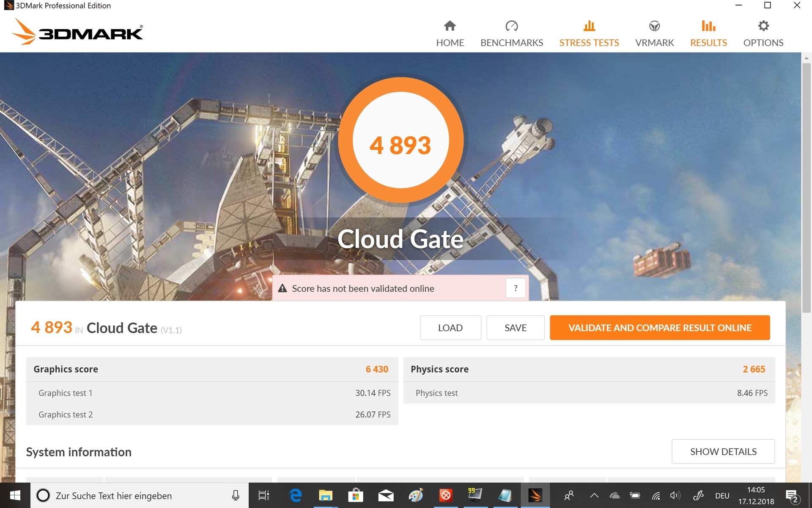The image size is (812, 508).
Task: Show hidden system tray icons chevron
Action: pyautogui.click(x=594, y=495)
